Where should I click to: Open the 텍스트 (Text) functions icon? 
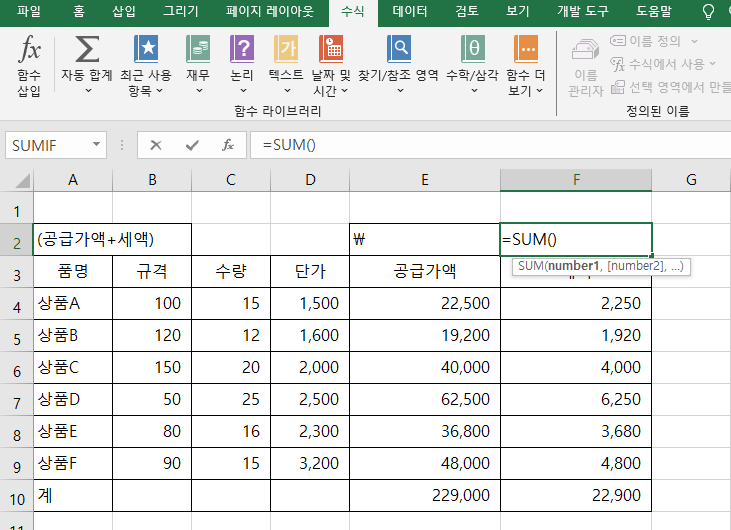tap(286, 49)
